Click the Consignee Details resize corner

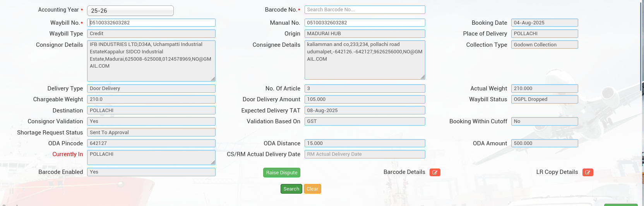click(x=423, y=77)
